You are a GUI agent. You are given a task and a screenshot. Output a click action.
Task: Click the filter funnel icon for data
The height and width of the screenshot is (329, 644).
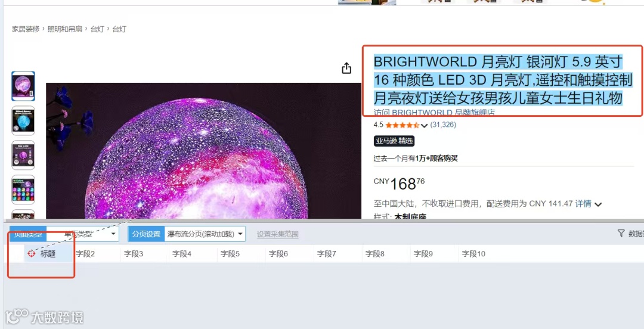[x=621, y=233]
